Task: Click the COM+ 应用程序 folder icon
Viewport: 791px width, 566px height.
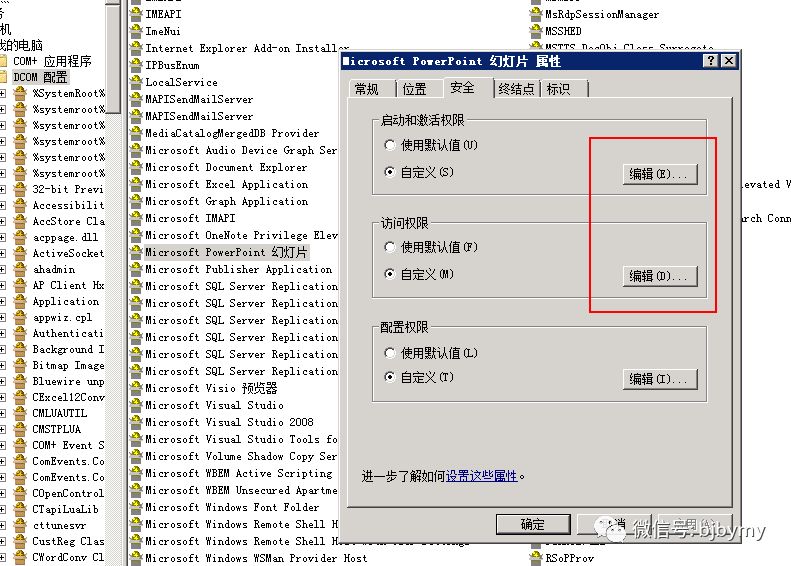Action: (4, 61)
